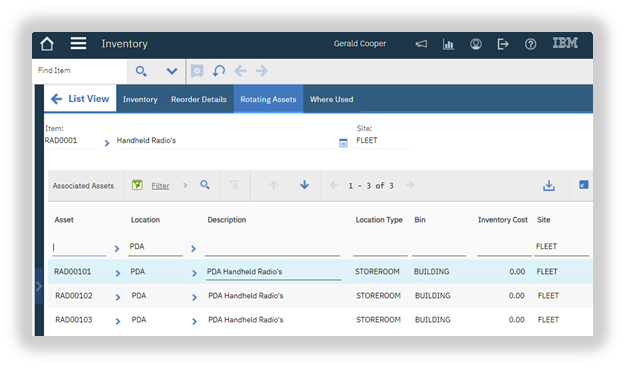Image resolution: width=626 pixels, height=368 pixels.
Task: Open the Where Used tab
Action: pyautogui.click(x=331, y=99)
